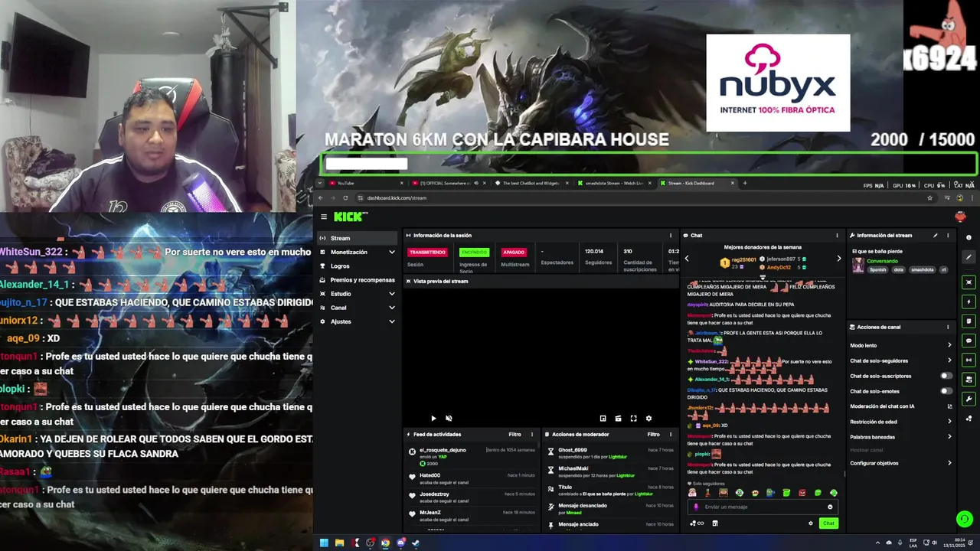Enter fullscreen on stream preview
This screenshot has height=551, width=980.
[633, 419]
